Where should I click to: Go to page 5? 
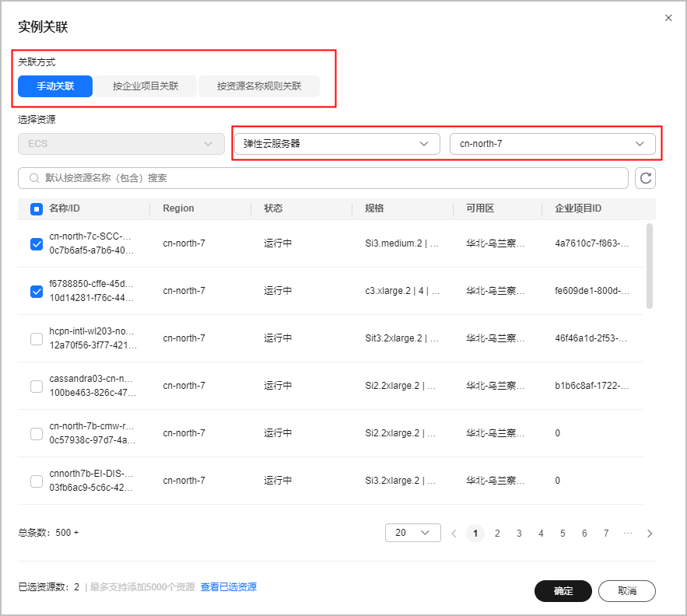[563, 534]
